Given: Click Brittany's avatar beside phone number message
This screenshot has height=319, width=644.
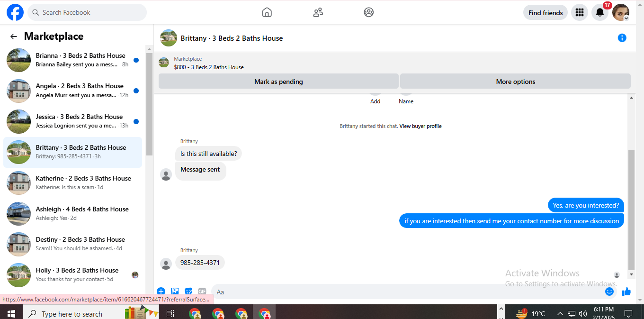Looking at the screenshot, I should click(x=166, y=264).
